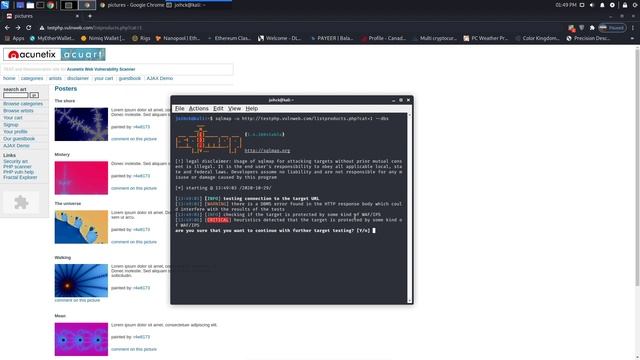The image size is (640, 360).
Task: Open the Color Kingdom bookmark
Action: pos(537,38)
